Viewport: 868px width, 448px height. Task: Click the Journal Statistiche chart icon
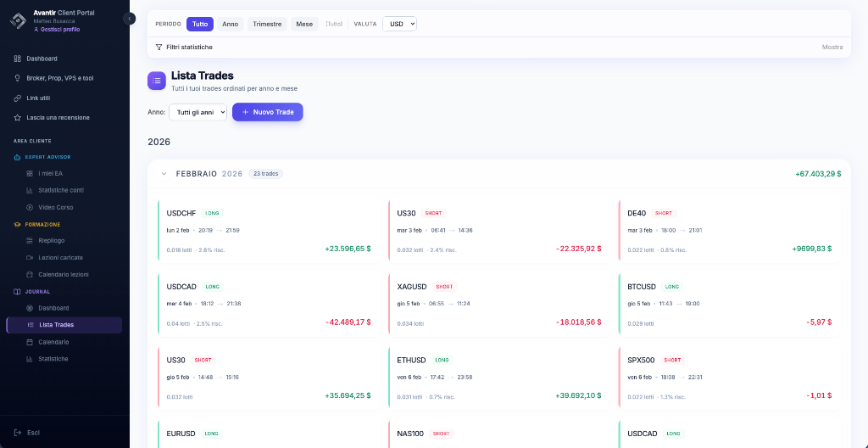[30, 359]
